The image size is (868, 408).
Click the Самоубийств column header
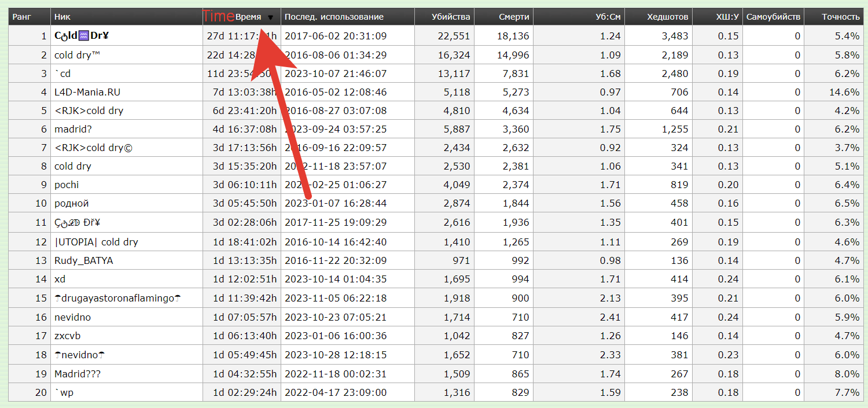pos(773,17)
